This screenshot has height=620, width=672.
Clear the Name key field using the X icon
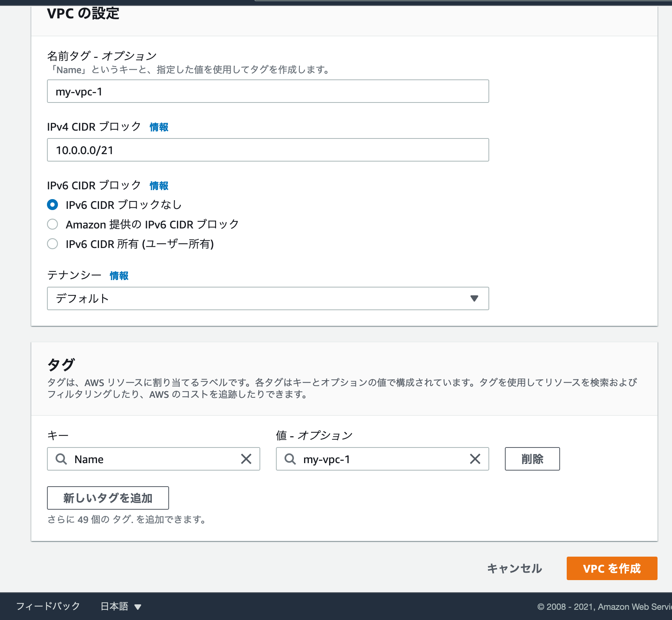(x=247, y=459)
